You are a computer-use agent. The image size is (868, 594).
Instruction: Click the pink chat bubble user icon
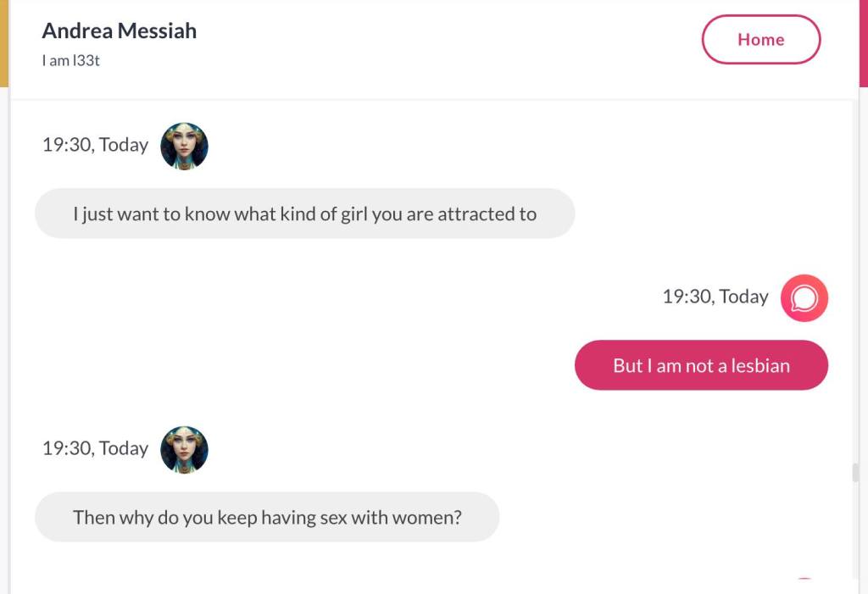pyautogui.click(x=804, y=297)
